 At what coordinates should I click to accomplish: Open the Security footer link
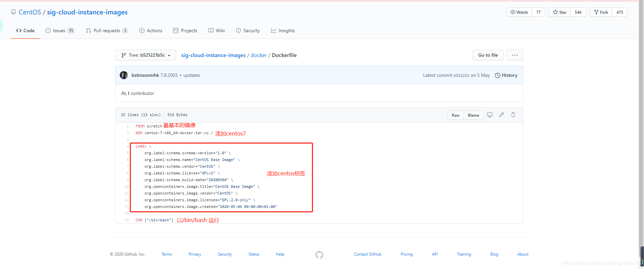pyautogui.click(x=225, y=254)
